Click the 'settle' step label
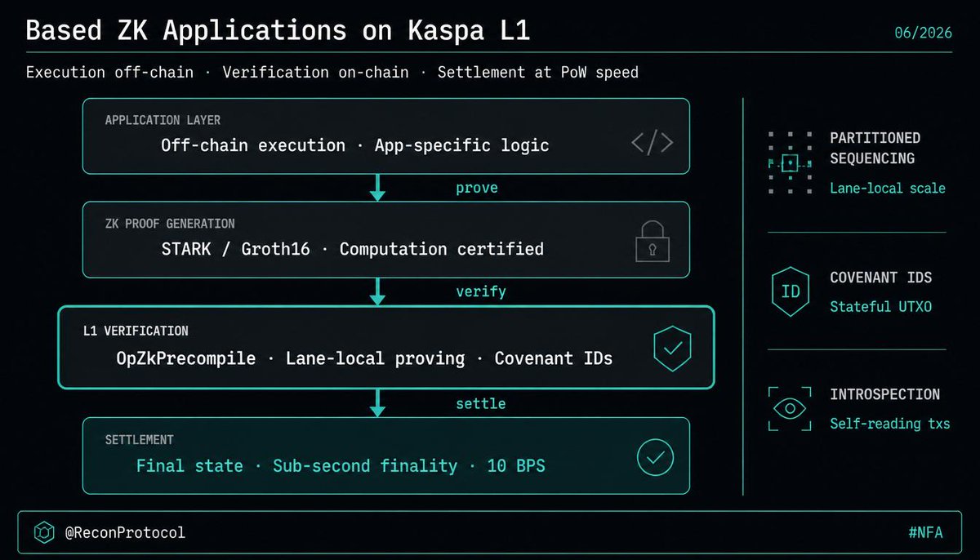Viewport: 980px width, 560px height. point(481,403)
